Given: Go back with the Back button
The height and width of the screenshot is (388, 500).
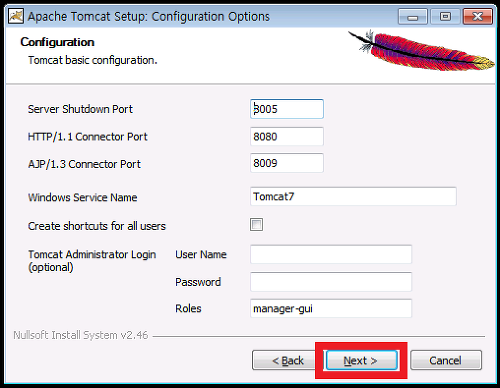Looking at the screenshot, I should point(287,360).
